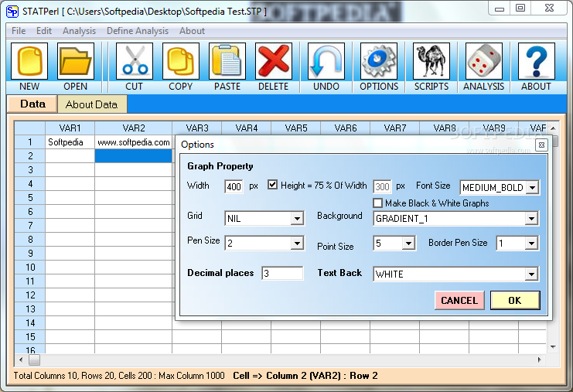The height and width of the screenshot is (392, 573).
Task: Click horizontal scrollbar right arrow
Action: click(540, 360)
